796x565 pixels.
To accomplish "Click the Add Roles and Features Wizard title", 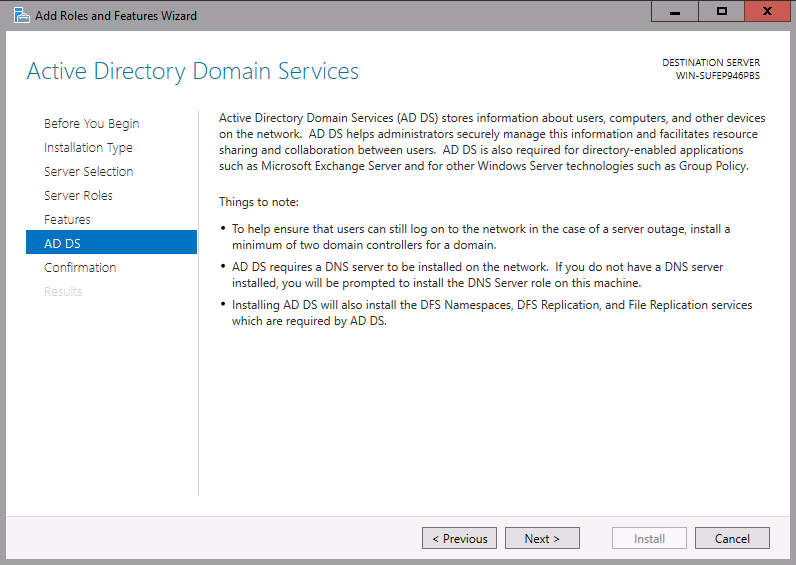I will pos(116,16).
